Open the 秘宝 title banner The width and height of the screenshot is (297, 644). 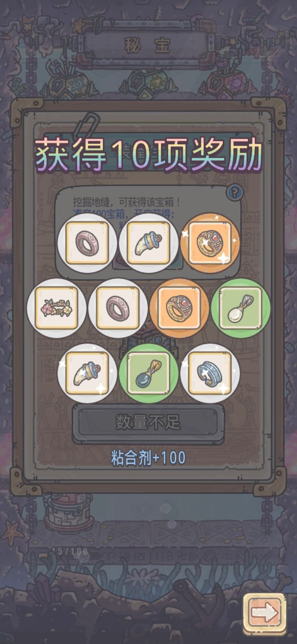coord(148,44)
